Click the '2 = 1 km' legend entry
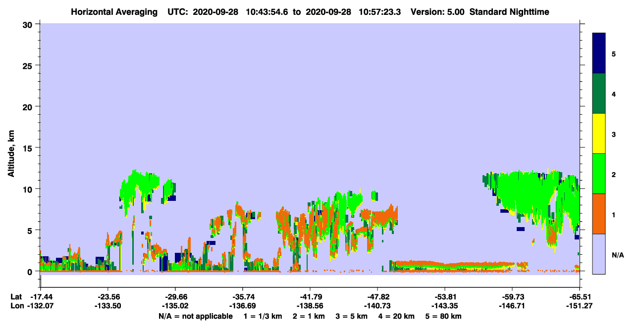This screenshot has width=644, height=330. click(x=309, y=316)
